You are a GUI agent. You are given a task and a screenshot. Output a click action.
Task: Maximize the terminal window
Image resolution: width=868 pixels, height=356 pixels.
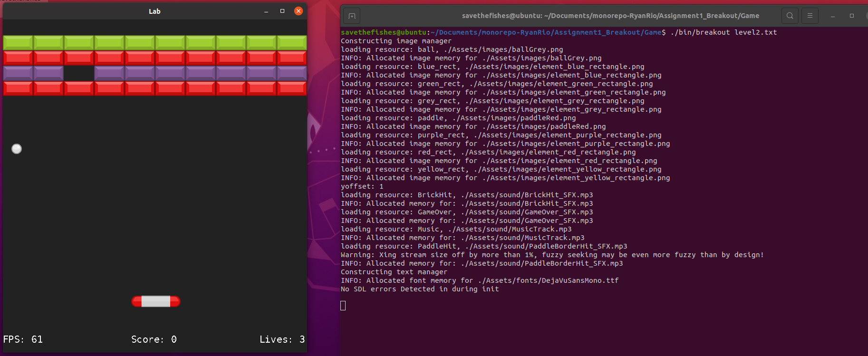click(x=851, y=16)
